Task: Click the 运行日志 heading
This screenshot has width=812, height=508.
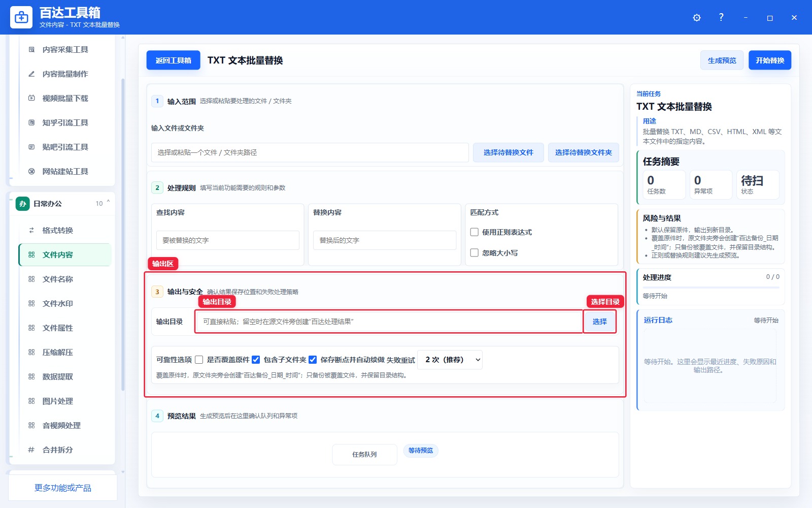Action: click(658, 320)
